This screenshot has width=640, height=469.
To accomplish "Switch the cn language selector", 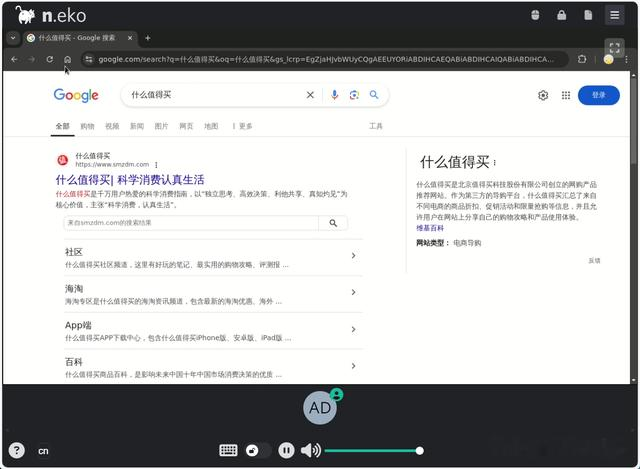I will click(x=43, y=451).
